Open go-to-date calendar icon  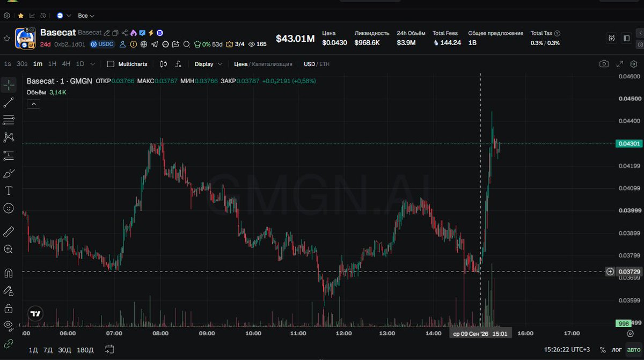(x=109, y=350)
